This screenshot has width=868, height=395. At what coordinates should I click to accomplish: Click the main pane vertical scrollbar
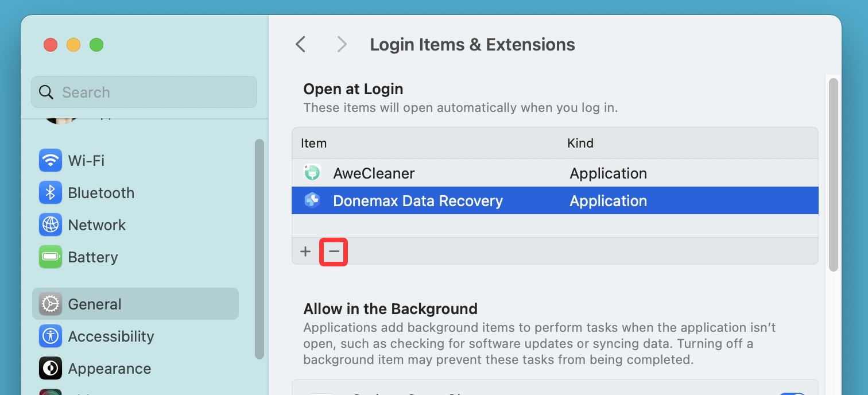click(x=833, y=172)
